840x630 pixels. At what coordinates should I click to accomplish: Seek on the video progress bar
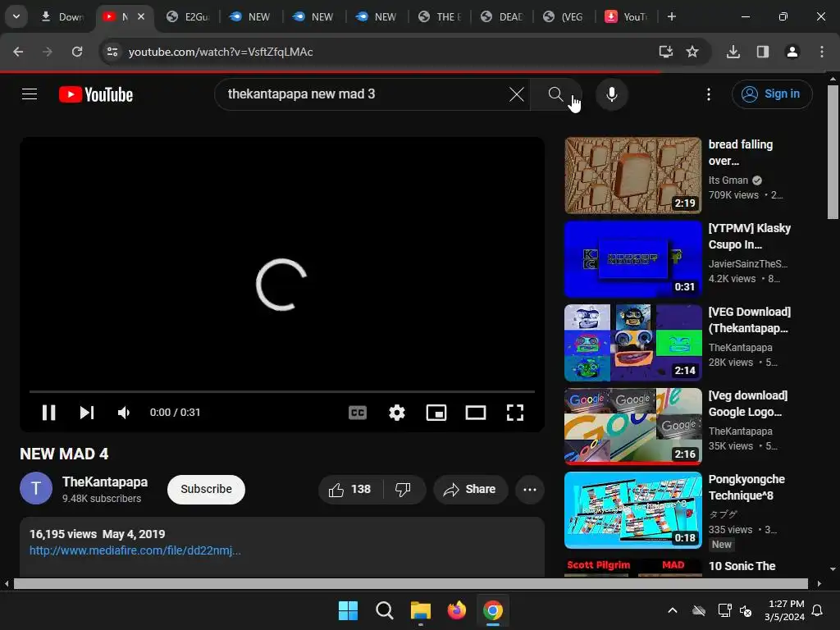point(282,391)
